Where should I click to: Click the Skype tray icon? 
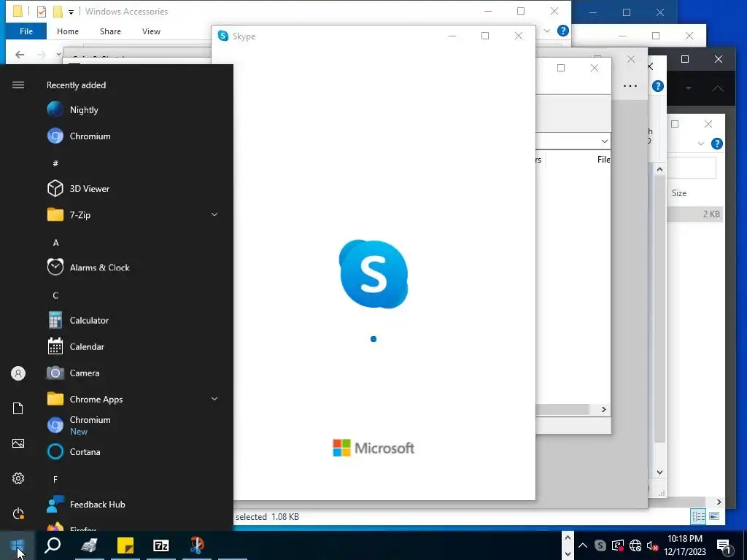pyautogui.click(x=600, y=545)
